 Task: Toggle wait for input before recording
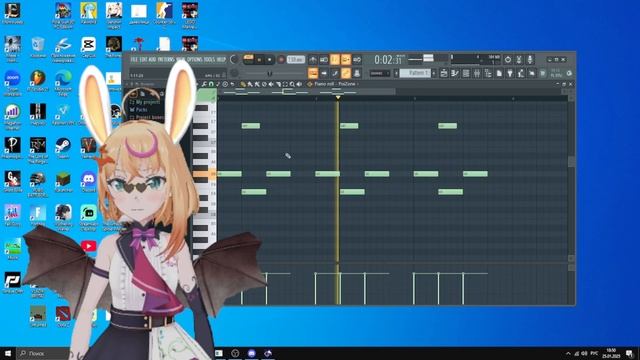324,60
